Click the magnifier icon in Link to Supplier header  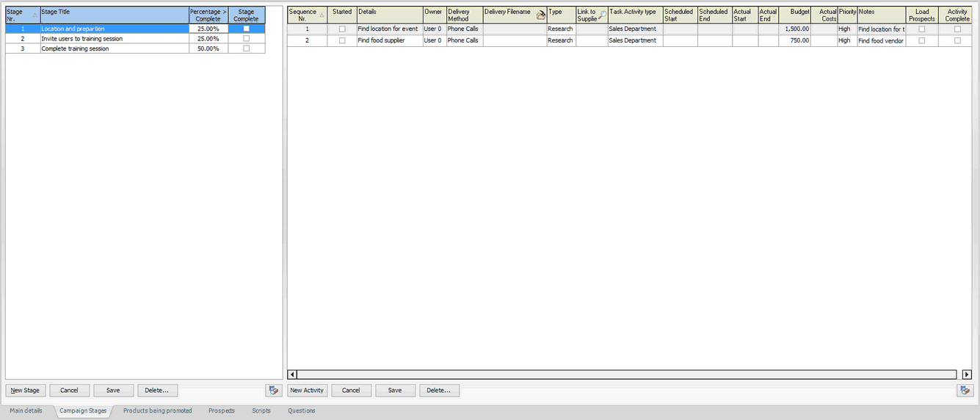click(603, 15)
